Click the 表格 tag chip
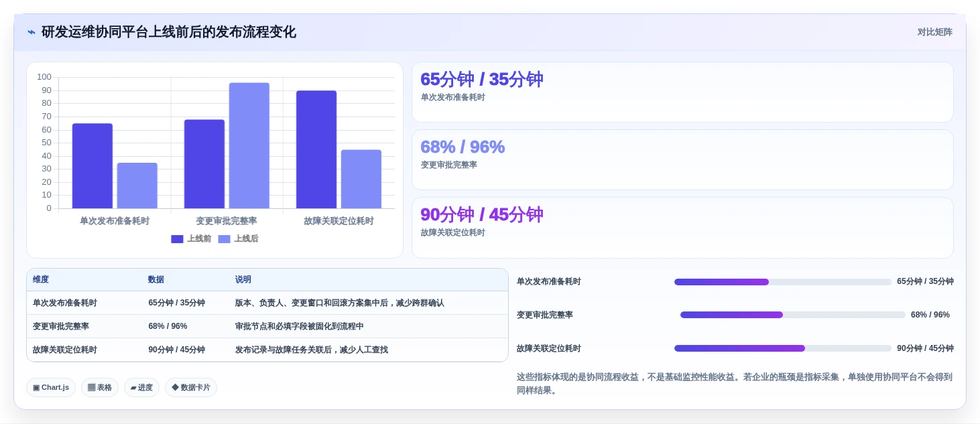Screen dimensions: 980x424 (x=100, y=387)
